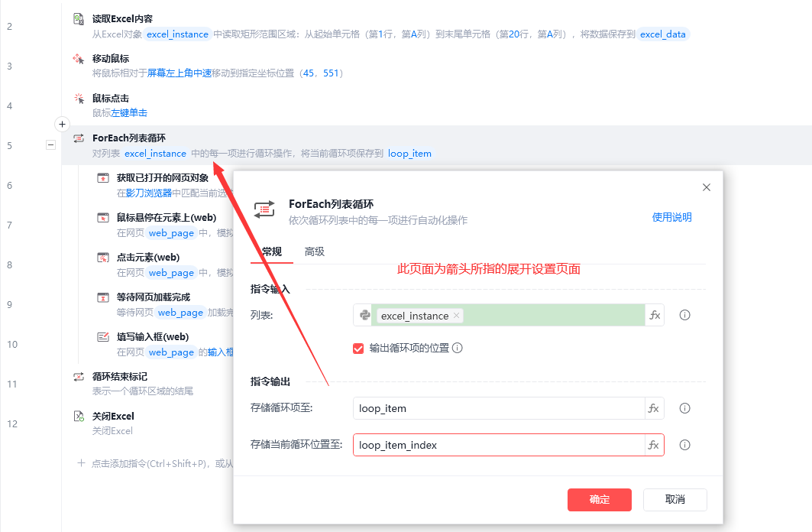812x532 pixels.
Task: Click 左键单击 link in 鼠标点击 step
Action: pos(129,113)
